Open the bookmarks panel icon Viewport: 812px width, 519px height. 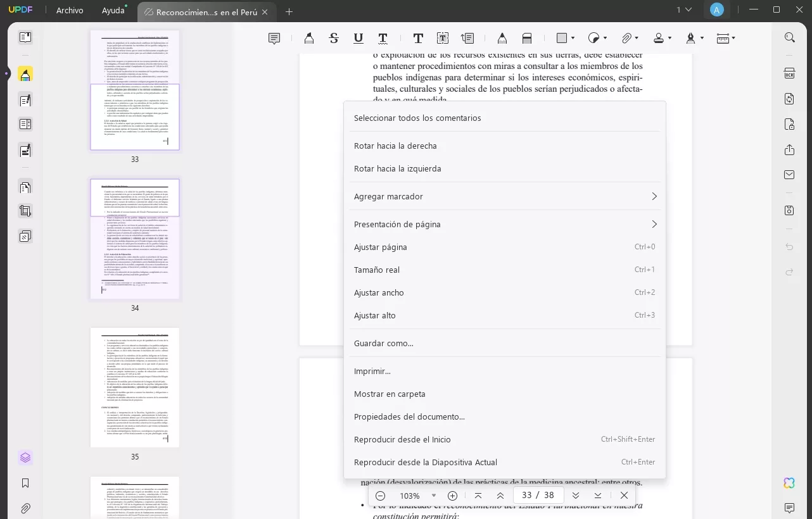click(x=25, y=483)
